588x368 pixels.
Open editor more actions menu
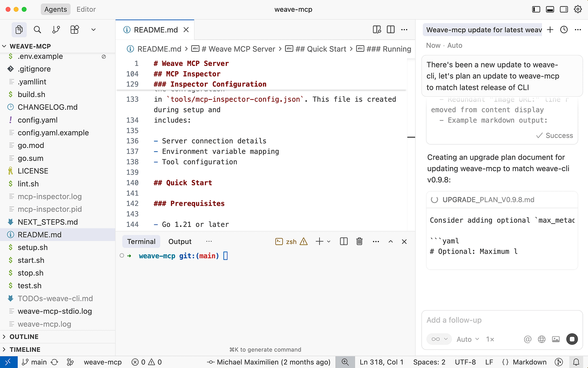pyautogui.click(x=404, y=30)
